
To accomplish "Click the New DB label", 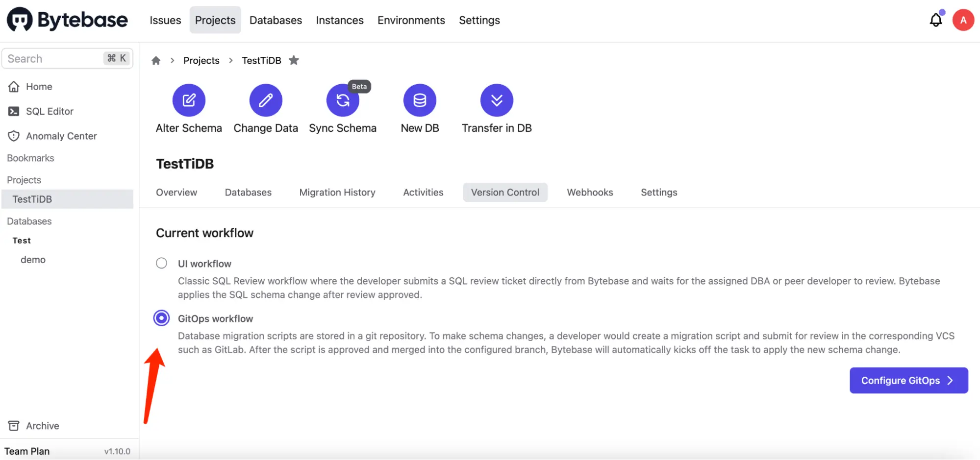I will [x=420, y=128].
